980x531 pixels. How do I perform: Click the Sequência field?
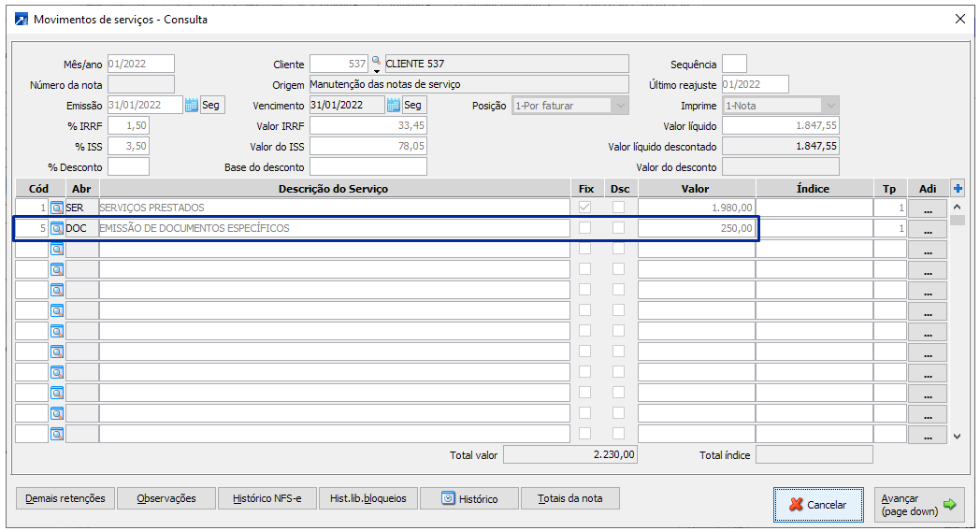pos(734,64)
